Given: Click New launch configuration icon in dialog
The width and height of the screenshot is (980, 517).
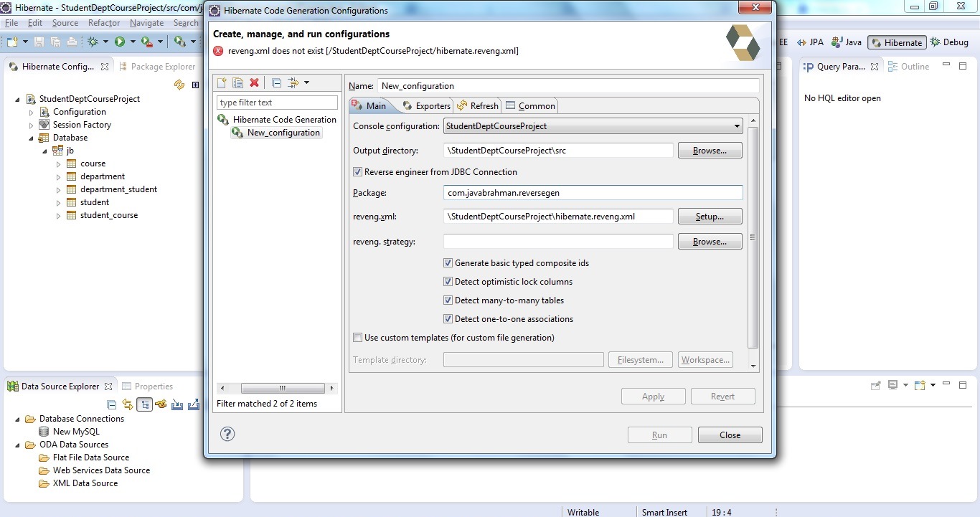Looking at the screenshot, I should click(x=223, y=82).
